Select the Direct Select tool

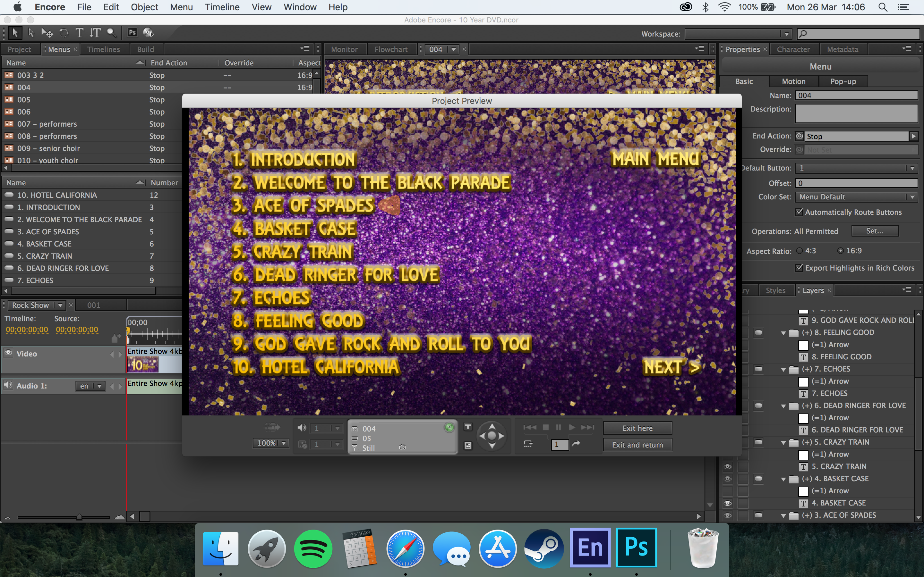pos(31,33)
